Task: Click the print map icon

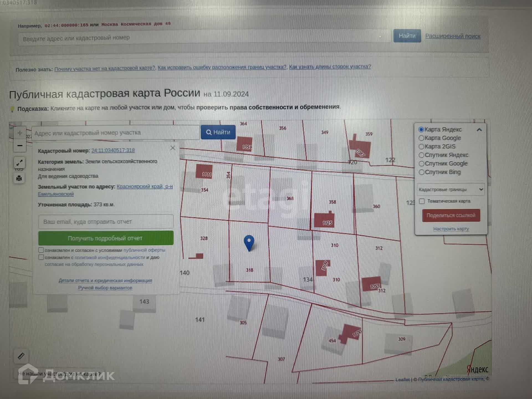Action: tap(19, 178)
